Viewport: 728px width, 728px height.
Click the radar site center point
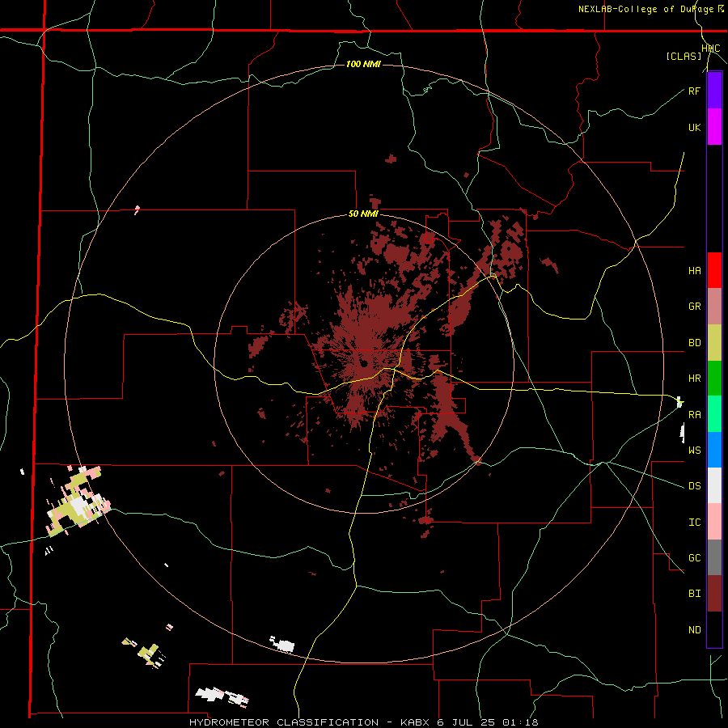pos(364,363)
